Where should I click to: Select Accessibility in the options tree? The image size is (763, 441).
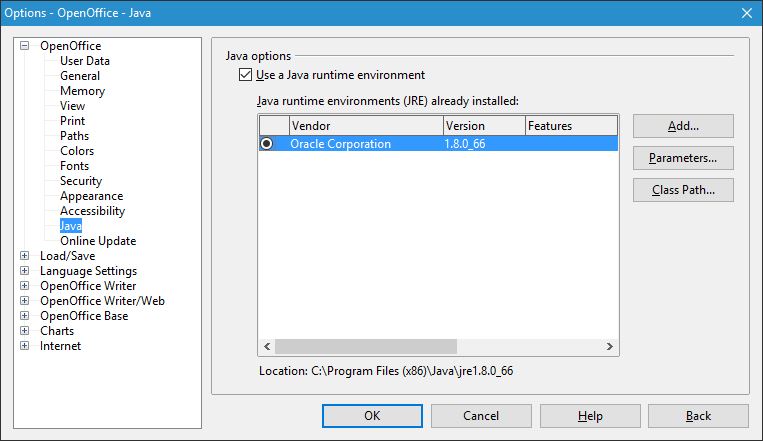92,211
